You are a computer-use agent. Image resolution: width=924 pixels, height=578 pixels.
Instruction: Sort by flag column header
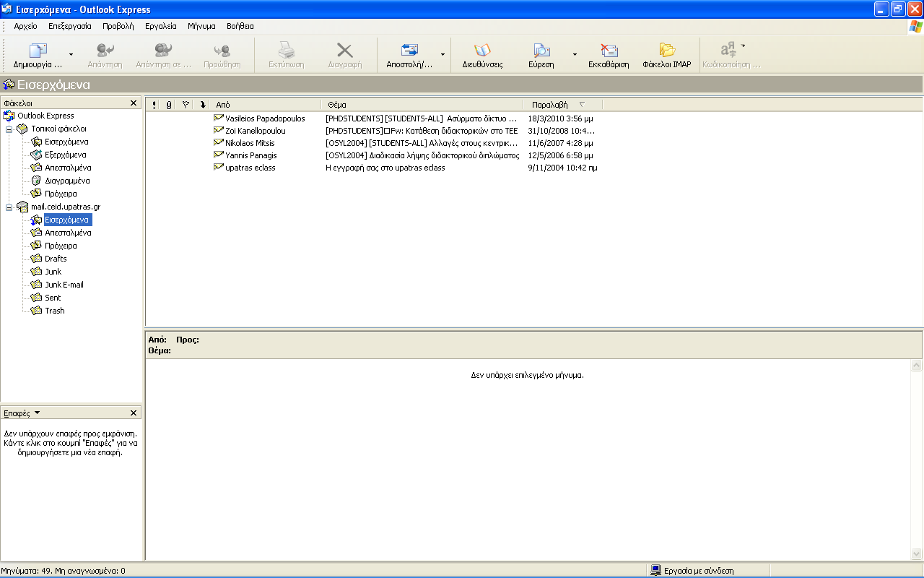pyautogui.click(x=186, y=105)
